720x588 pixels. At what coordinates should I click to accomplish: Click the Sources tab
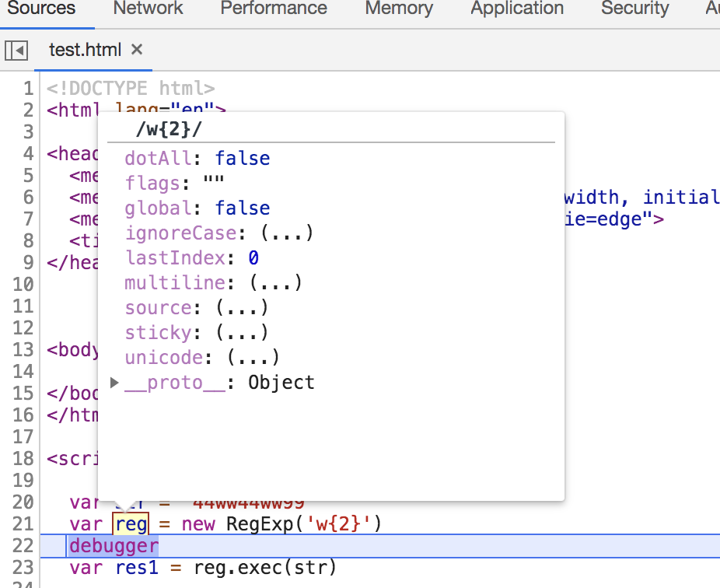[x=41, y=9]
